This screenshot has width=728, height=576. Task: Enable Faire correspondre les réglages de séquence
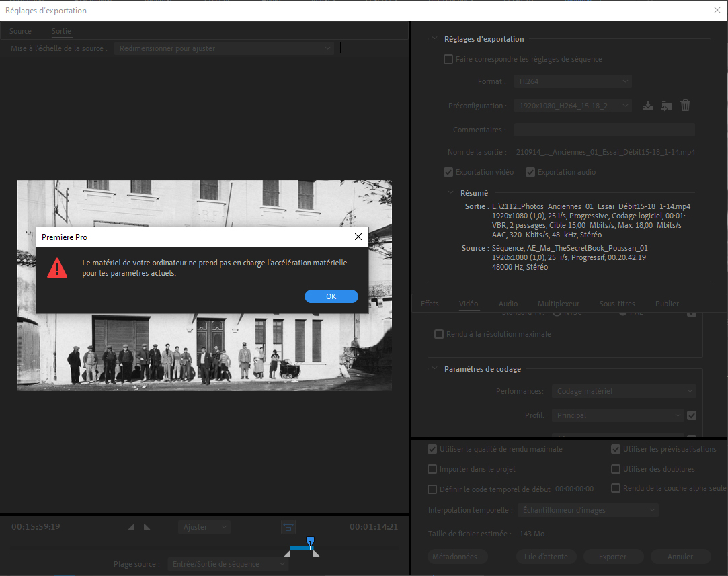tap(448, 59)
